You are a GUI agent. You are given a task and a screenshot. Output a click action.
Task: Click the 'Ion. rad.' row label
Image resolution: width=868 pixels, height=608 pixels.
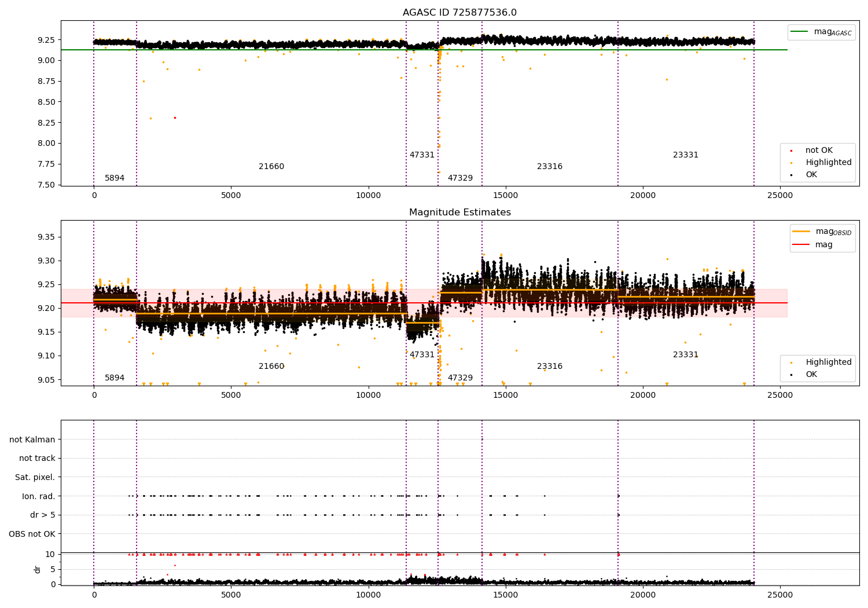click(39, 496)
